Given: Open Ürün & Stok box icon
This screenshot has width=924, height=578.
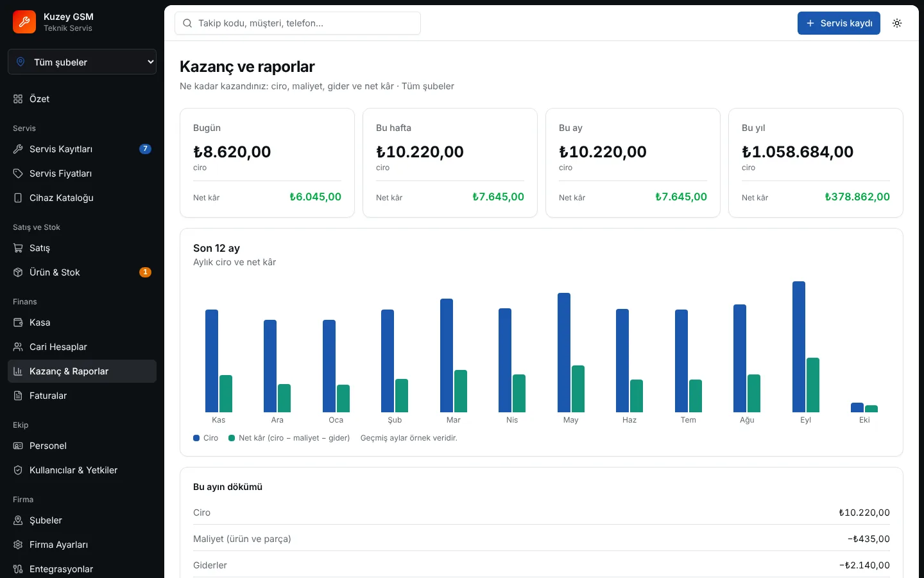Looking at the screenshot, I should tap(18, 272).
